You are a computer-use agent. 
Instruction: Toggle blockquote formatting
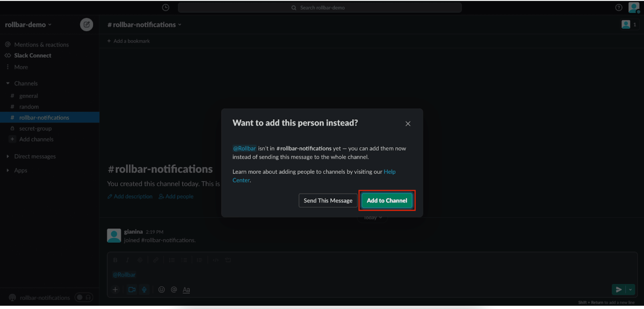(x=199, y=260)
